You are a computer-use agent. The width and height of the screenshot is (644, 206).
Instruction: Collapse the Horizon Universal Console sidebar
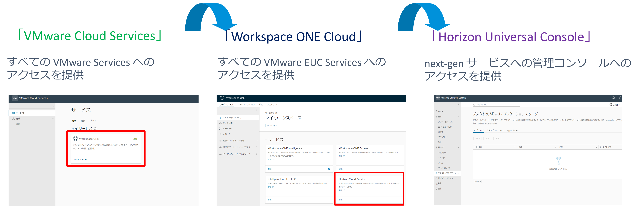[x=459, y=104]
